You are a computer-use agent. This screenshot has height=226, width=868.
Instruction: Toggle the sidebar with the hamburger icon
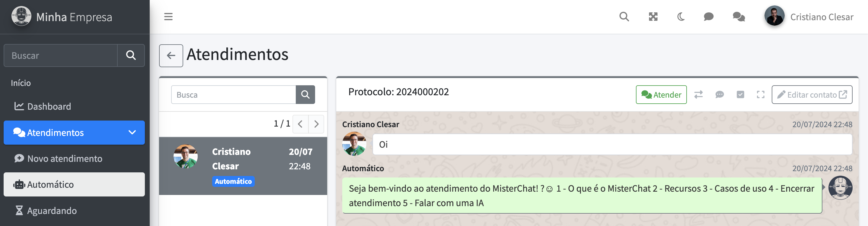[168, 17]
